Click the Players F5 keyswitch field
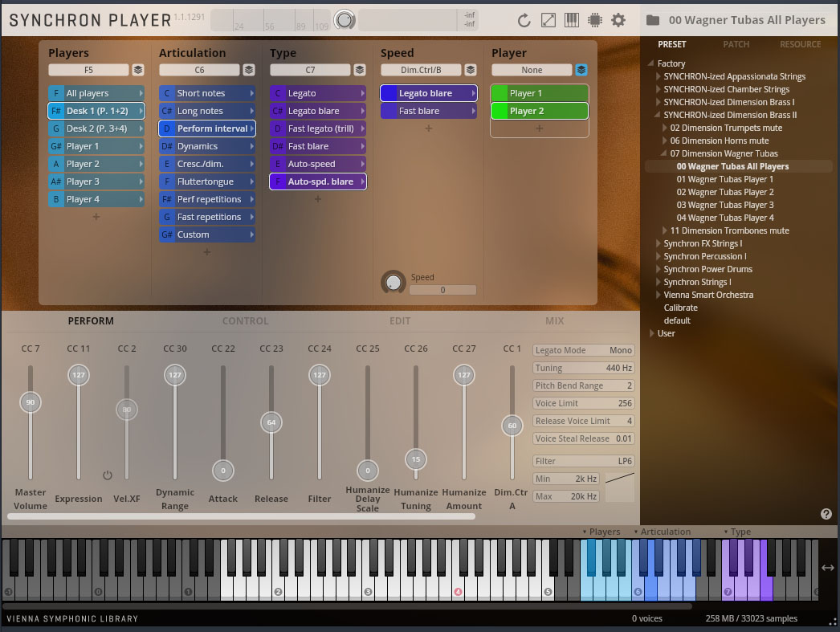Screen dimensions: 840x632 (88, 70)
